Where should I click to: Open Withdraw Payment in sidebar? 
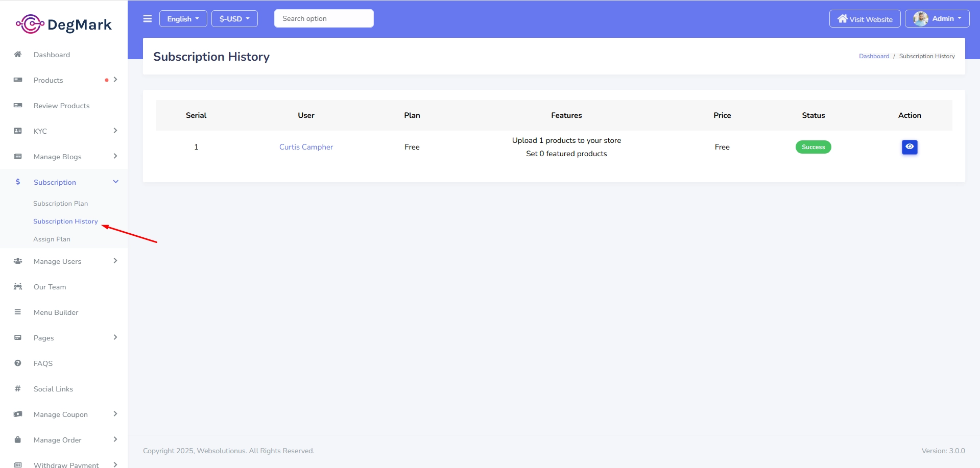coord(66,464)
